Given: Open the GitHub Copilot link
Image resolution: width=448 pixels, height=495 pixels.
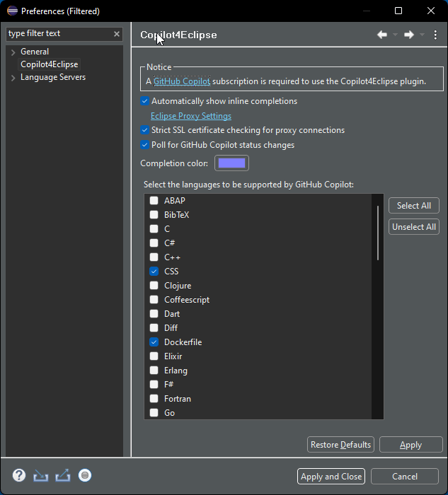Looking at the screenshot, I should (x=182, y=81).
